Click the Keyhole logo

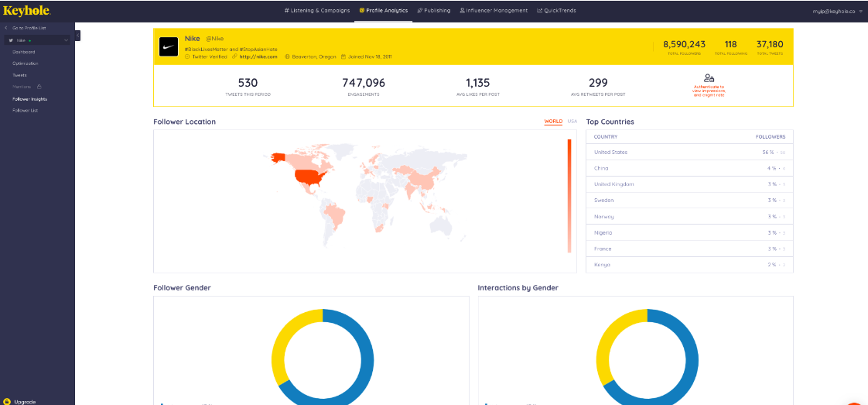(26, 11)
